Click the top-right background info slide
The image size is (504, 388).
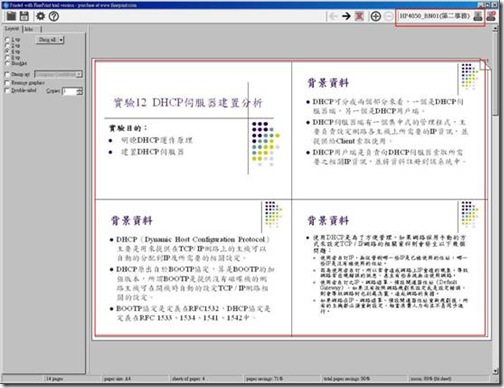click(389, 130)
